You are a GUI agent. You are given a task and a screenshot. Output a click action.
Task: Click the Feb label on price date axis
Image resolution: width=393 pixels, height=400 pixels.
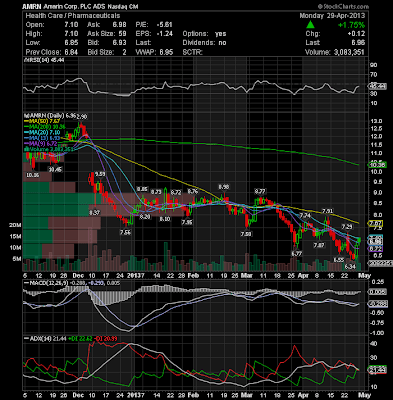click(x=193, y=276)
